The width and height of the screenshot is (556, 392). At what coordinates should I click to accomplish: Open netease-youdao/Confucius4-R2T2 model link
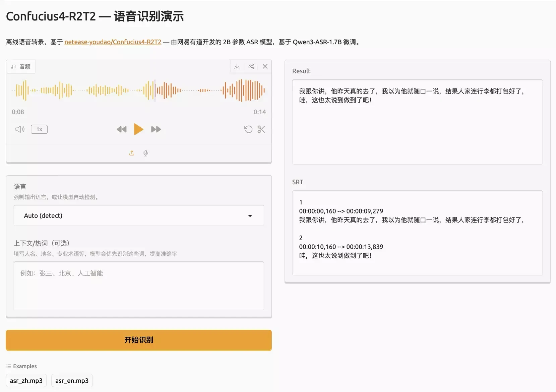click(113, 42)
